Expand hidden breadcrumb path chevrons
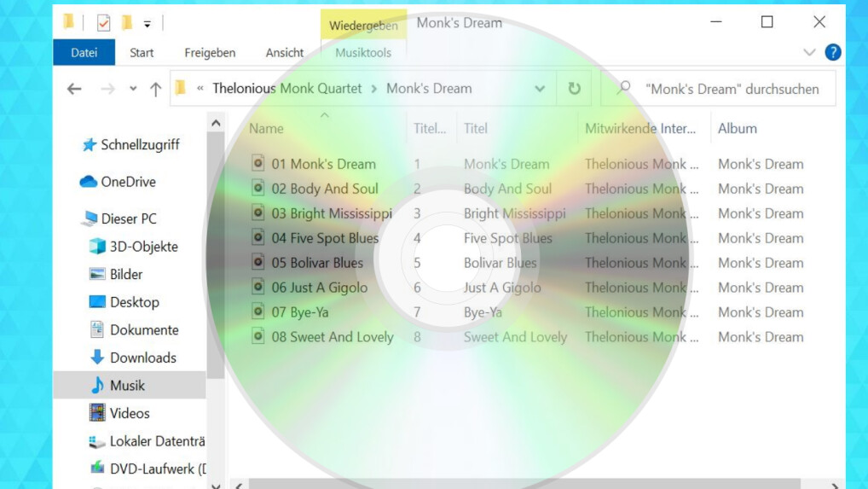This screenshot has height=489, width=868. (x=200, y=89)
